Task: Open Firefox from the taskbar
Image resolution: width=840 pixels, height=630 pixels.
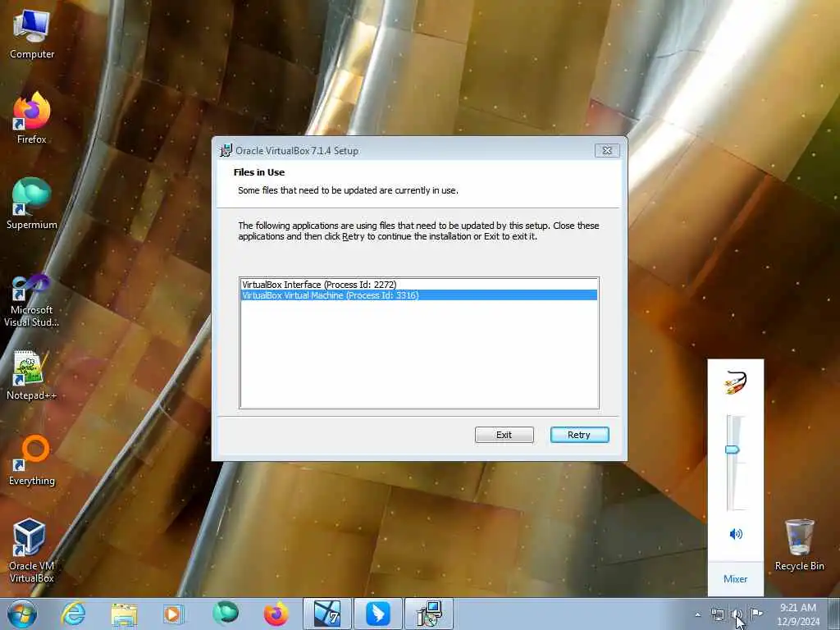Action: (276, 614)
